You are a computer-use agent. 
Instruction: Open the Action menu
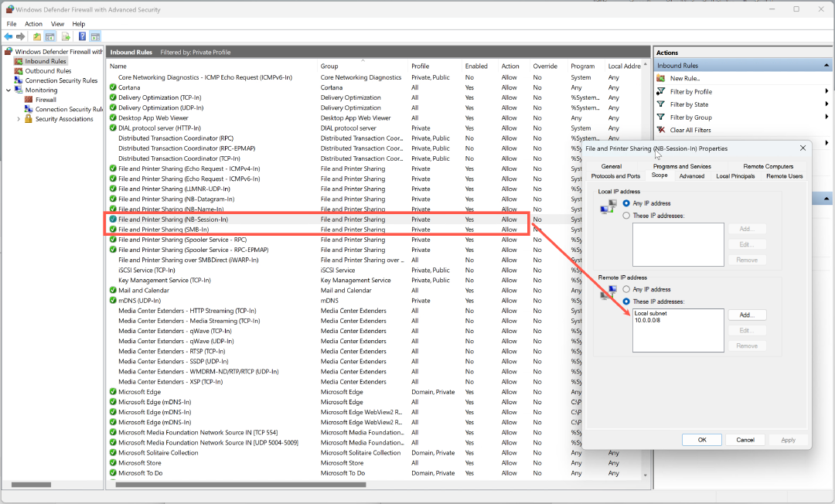[x=33, y=24]
